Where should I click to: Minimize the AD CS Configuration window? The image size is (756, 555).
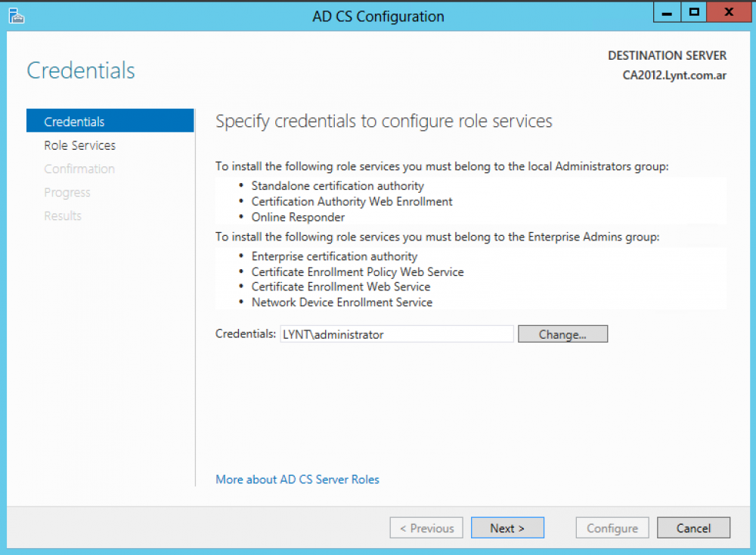click(665, 13)
